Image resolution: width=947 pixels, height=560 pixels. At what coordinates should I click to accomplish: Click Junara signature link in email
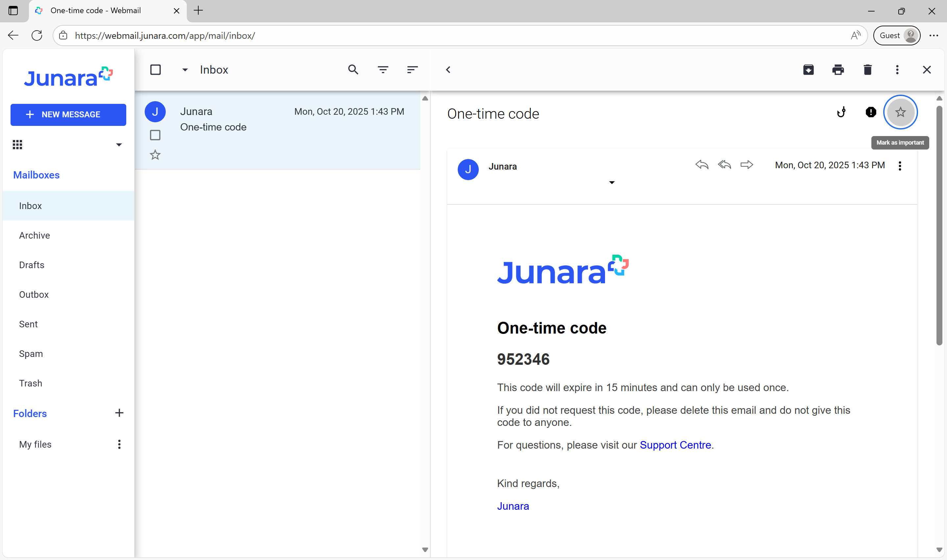pyautogui.click(x=513, y=506)
